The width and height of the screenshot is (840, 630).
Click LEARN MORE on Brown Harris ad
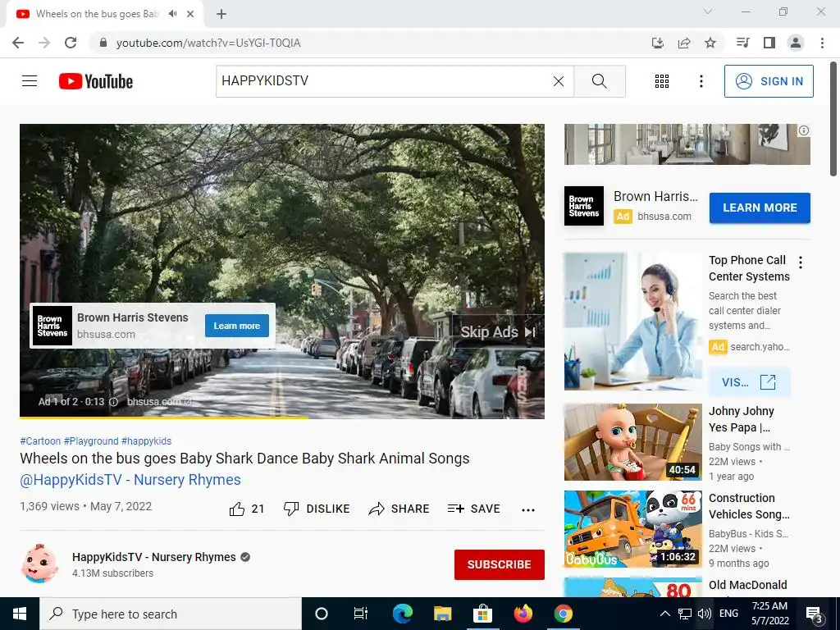tap(760, 208)
